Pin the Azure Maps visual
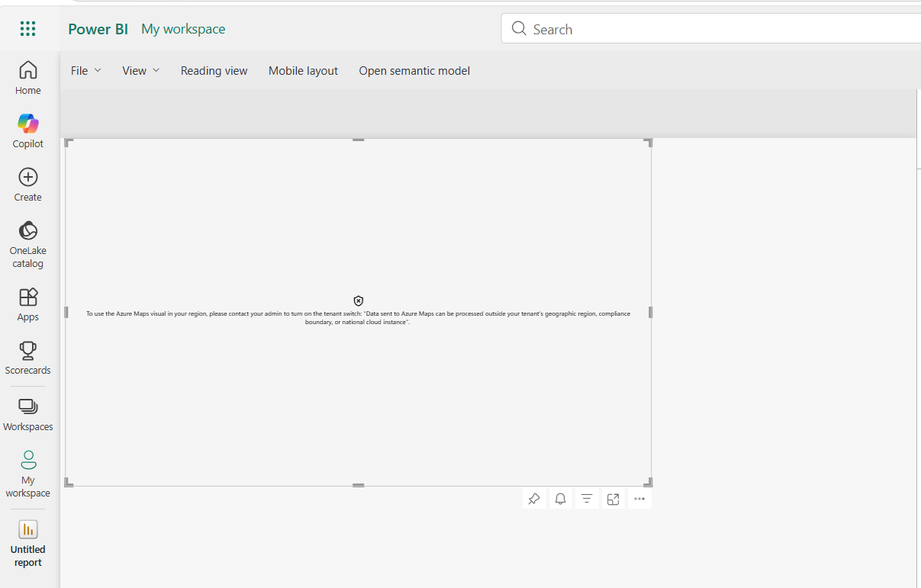Image resolution: width=921 pixels, height=588 pixels. click(534, 499)
